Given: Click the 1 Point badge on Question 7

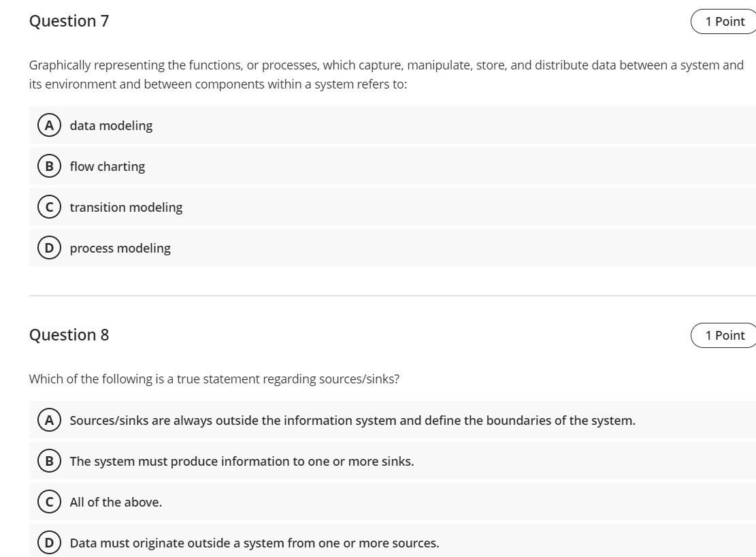Looking at the screenshot, I should click(723, 21).
